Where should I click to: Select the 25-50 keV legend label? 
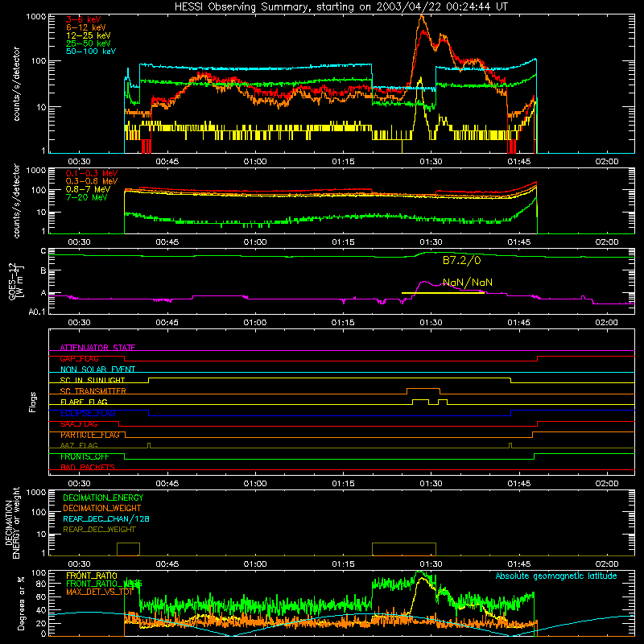pyautogui.click(x=89, y=43)
